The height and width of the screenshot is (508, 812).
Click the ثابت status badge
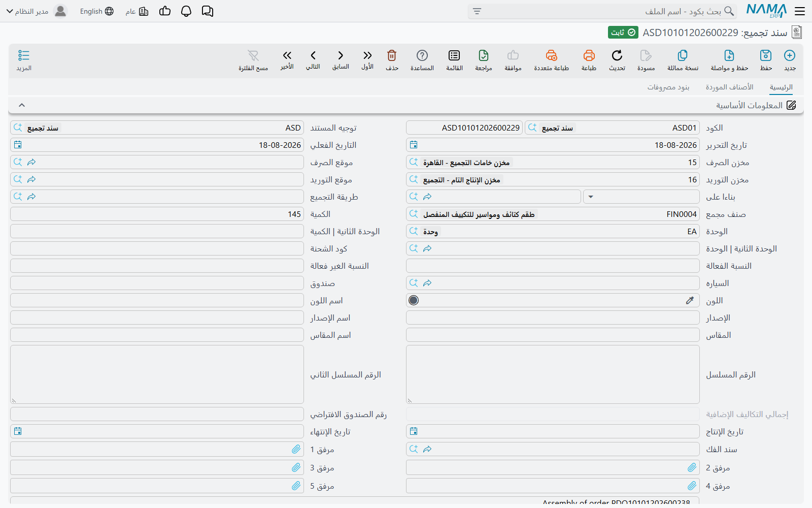[623, 33]
